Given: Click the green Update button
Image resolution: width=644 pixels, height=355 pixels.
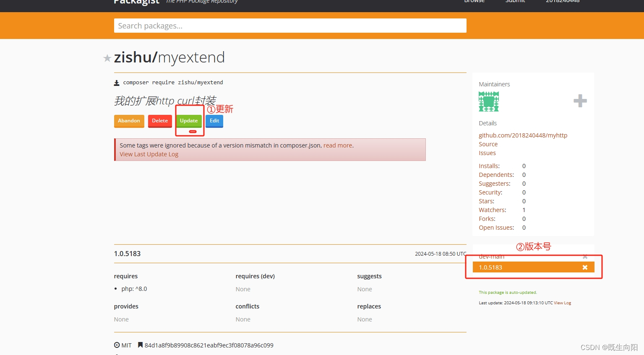Looking at the screenshot, I should pyautogui.click(x=189, y=121).
